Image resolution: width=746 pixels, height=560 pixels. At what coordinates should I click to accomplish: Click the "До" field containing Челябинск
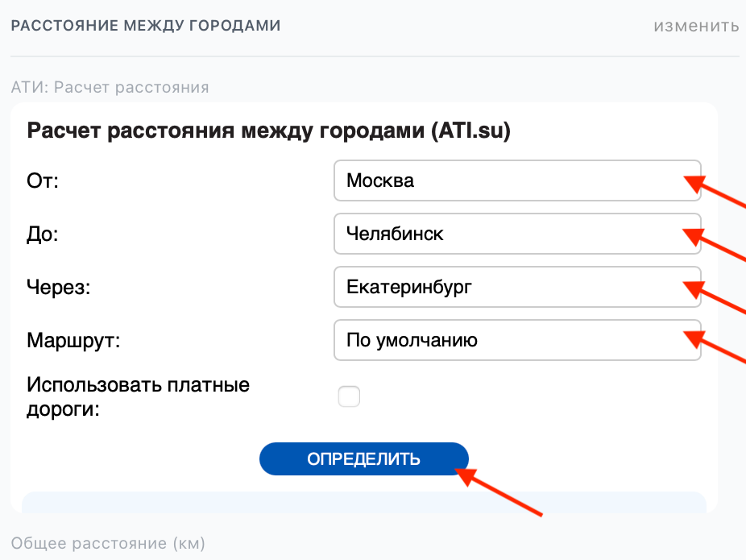508,234
